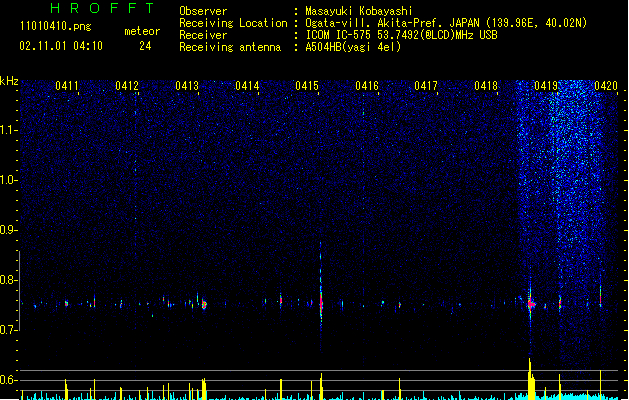Click the 0418 time marker

point(486,86)
